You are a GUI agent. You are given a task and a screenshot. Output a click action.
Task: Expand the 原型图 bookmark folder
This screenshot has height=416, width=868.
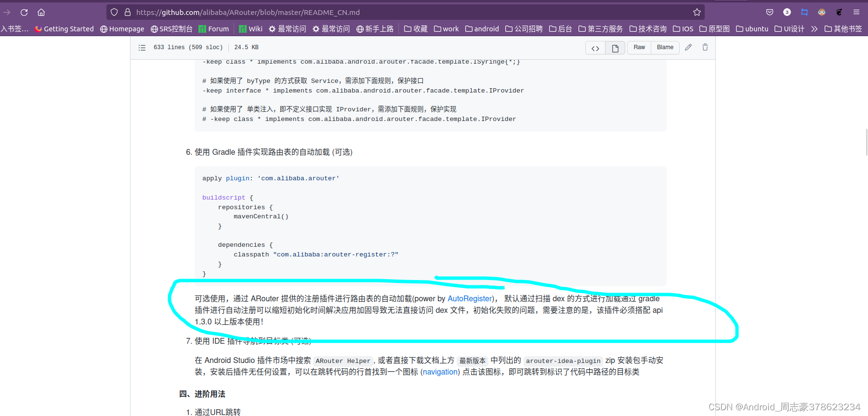[x=715, y=29]
